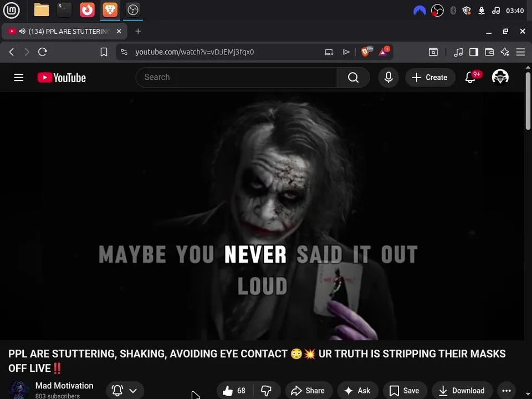Open the orange-red browser launcher in panel
Image resolution: width=532 pixels, height=399 pixels.
(x=87, y=10)
